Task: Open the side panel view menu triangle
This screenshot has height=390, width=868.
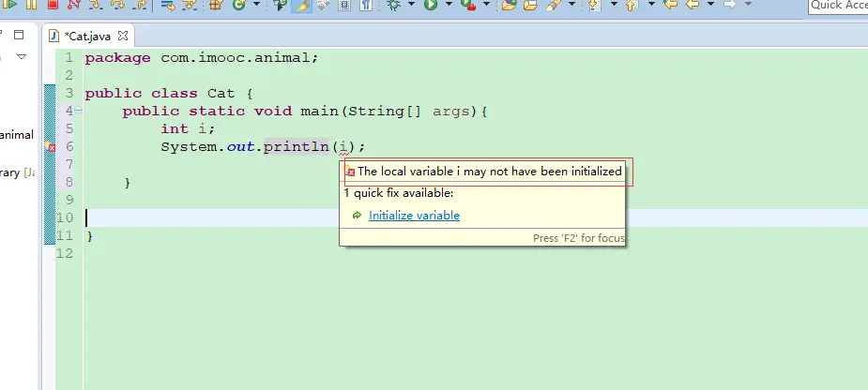Action: [x=22, y=56]
